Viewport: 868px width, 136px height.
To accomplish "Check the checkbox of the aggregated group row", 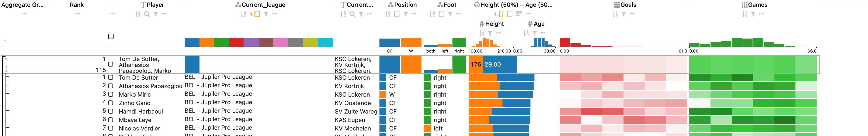I will pyautogui.click(x=111, y=64).
